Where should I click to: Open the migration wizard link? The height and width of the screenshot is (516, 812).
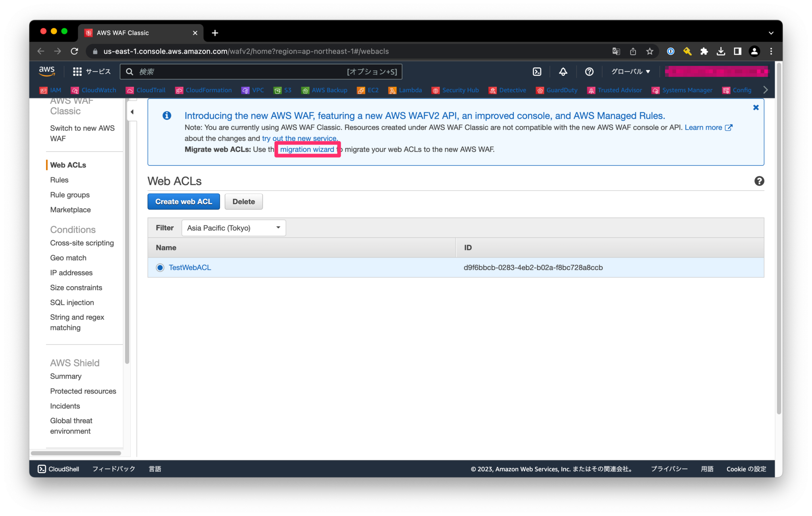307,149
